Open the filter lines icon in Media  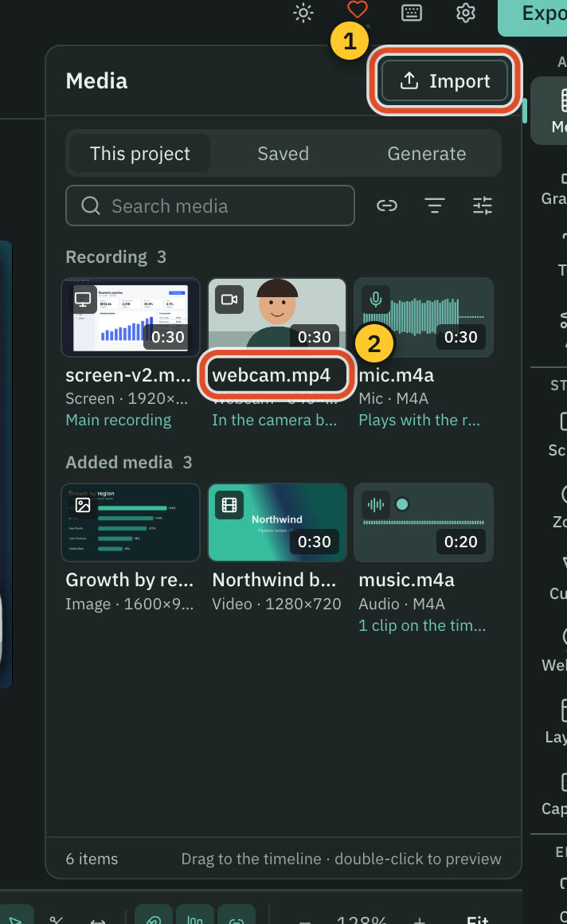(434, 206)
